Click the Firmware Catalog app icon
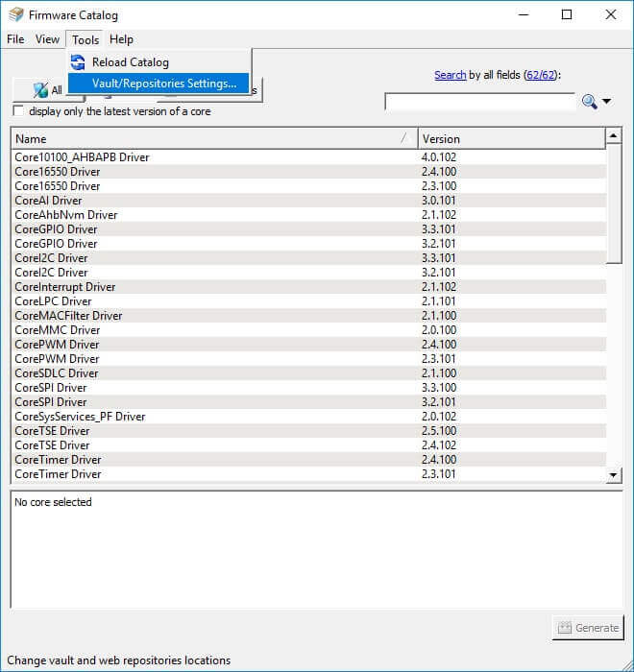This screenshot has height=672, width=634. pyautogui.click(x=15, y=15)
